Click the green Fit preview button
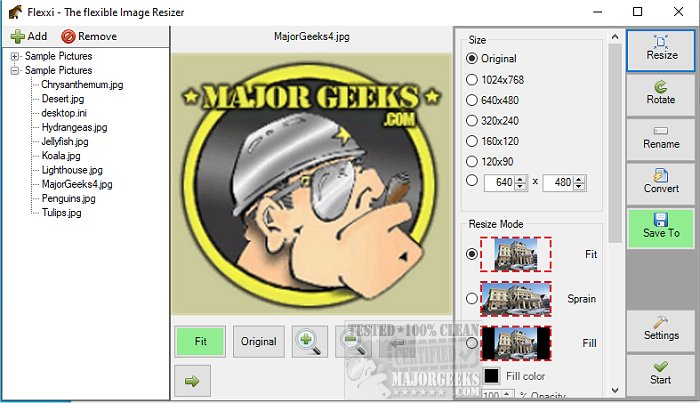Screen dimensions: 700x403 coord(200,341)
